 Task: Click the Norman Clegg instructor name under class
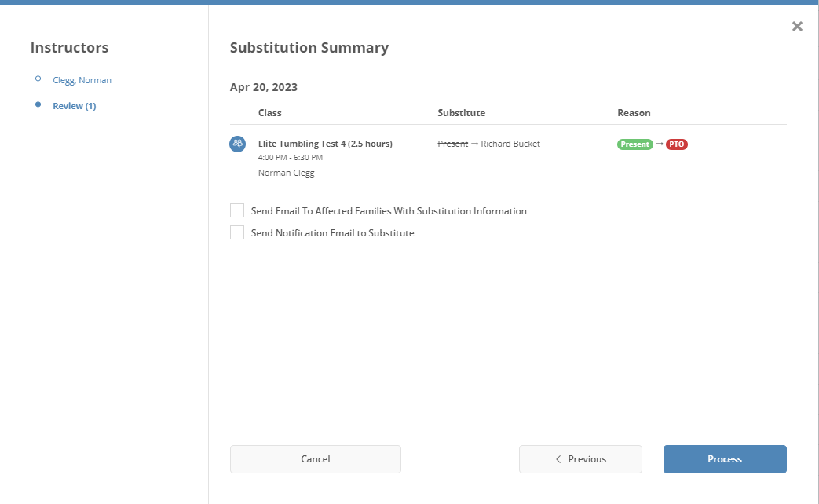click(x=287, y=173)
